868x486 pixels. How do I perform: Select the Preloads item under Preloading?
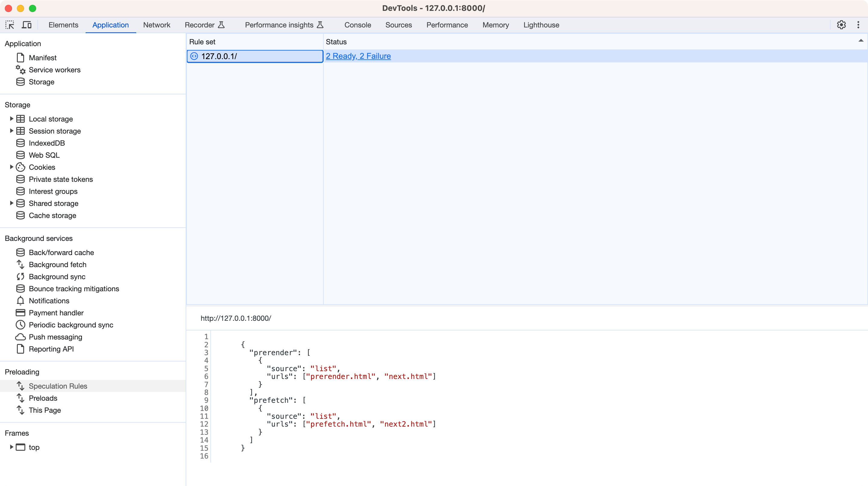(x=43, y=398)
